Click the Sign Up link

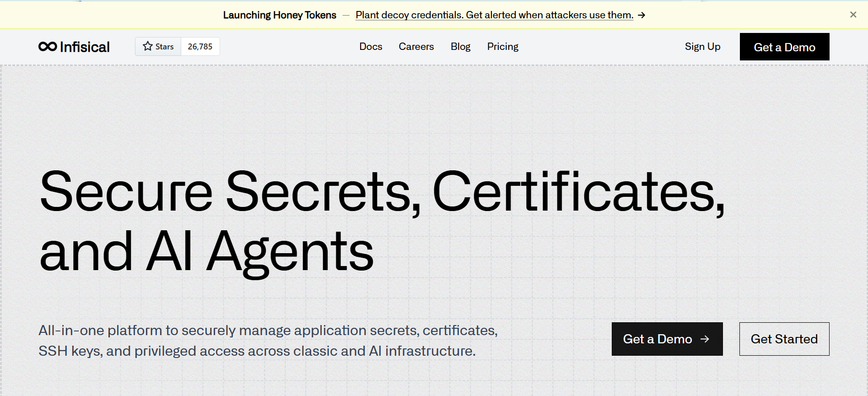click(702, 47)
